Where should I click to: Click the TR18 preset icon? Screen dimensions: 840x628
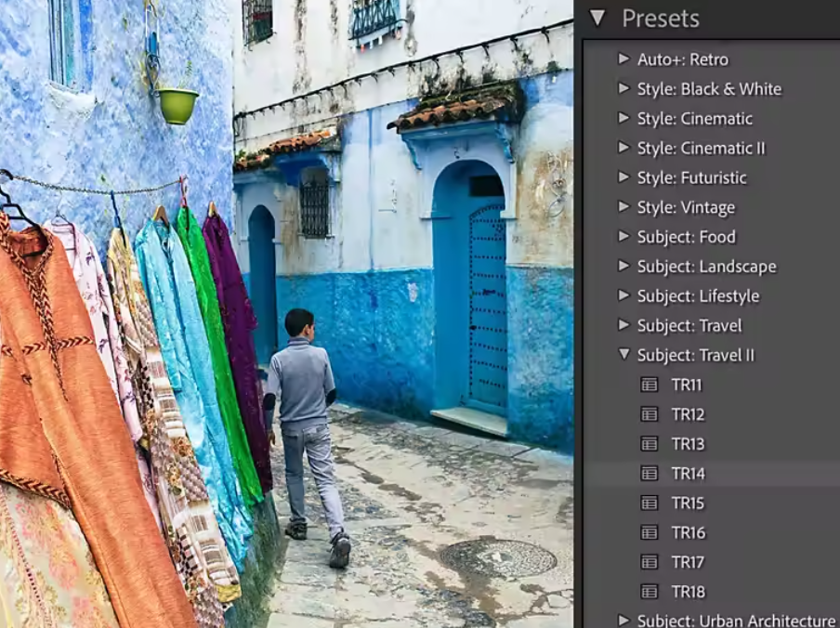point(650,592)
